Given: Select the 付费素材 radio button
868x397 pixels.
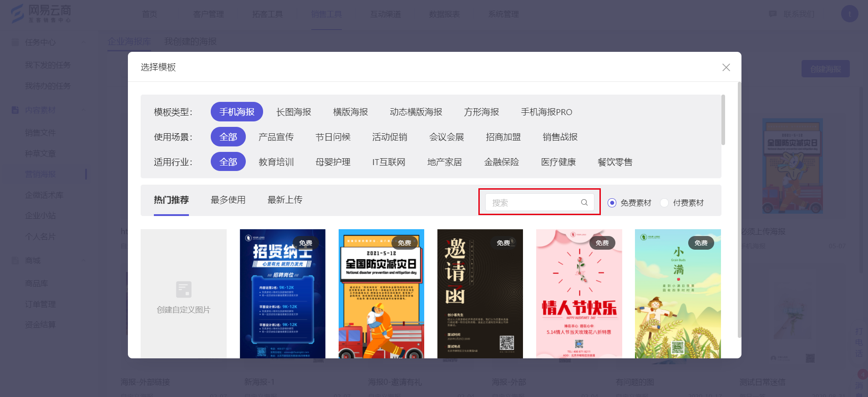Looking at the screenshot, I should 665,203.
